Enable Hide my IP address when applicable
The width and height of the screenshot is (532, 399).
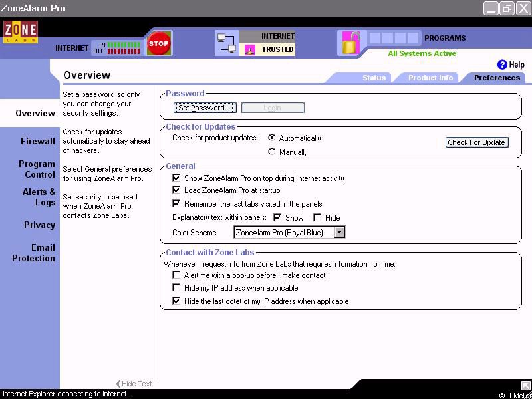coord(176,287)
